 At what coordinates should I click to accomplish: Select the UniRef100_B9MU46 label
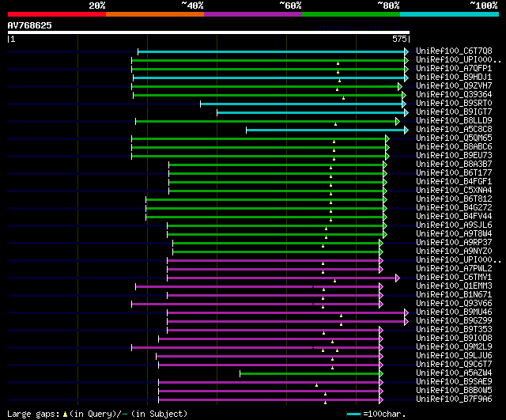click(x=454, y=312)
